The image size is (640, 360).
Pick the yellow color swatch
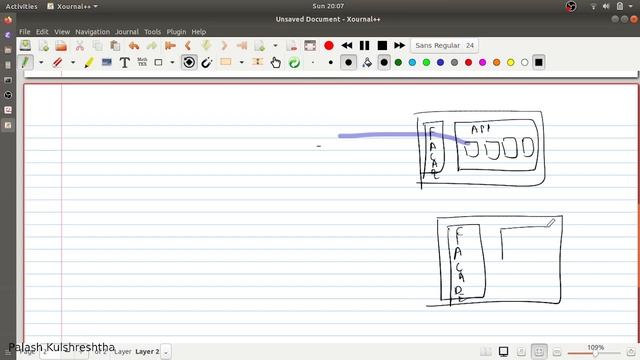click(511, 62)
